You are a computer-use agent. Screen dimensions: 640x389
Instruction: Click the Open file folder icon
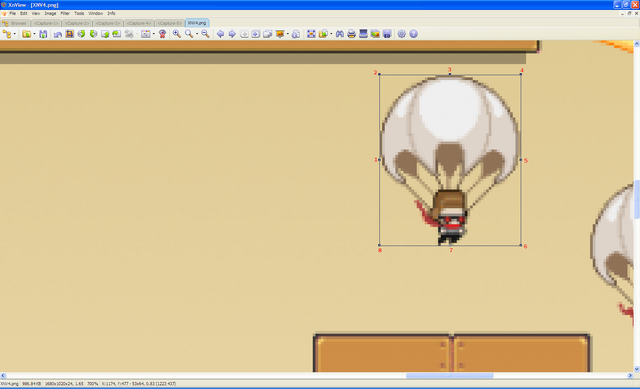[26, 34]
